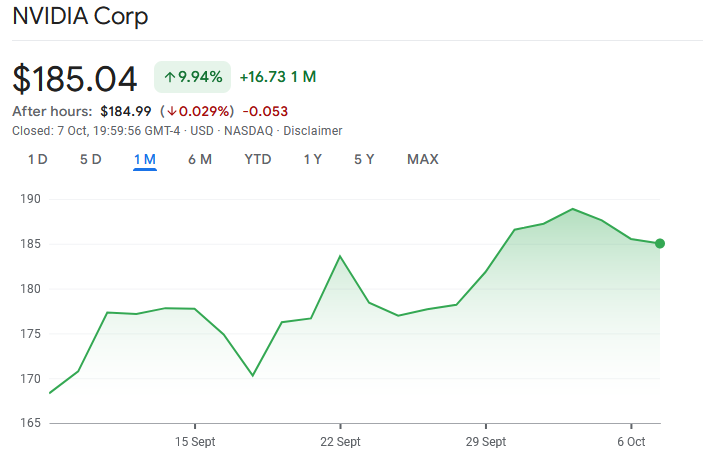Show the 1Y price chart

coord(313,159)
